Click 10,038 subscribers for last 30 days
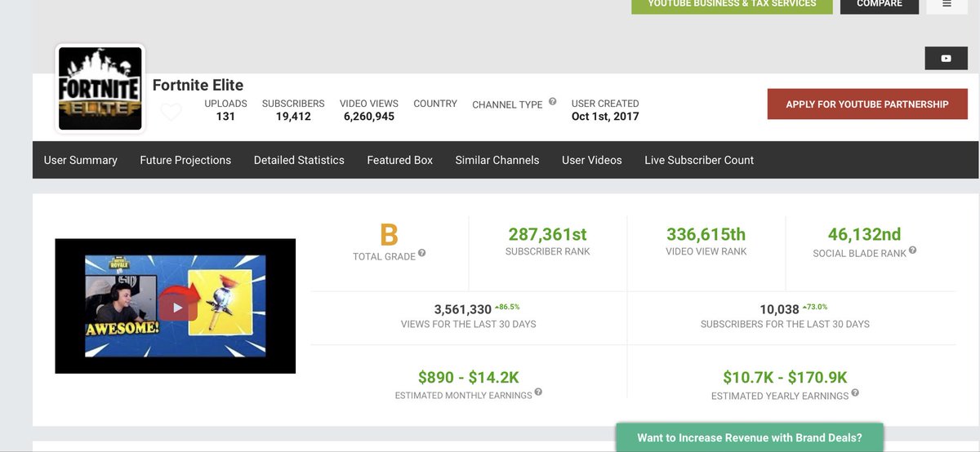The height and width of the screenshot is (452, 980). point(779,309)
